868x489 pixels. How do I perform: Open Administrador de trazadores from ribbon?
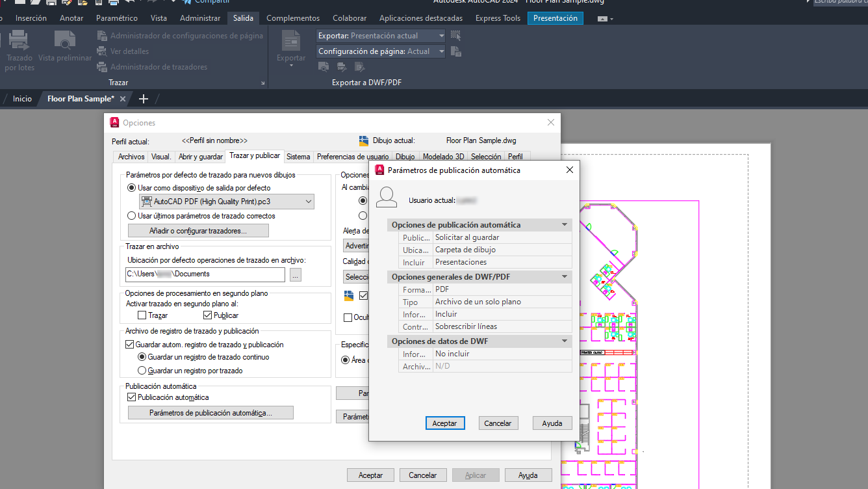(x=152, y=67)
